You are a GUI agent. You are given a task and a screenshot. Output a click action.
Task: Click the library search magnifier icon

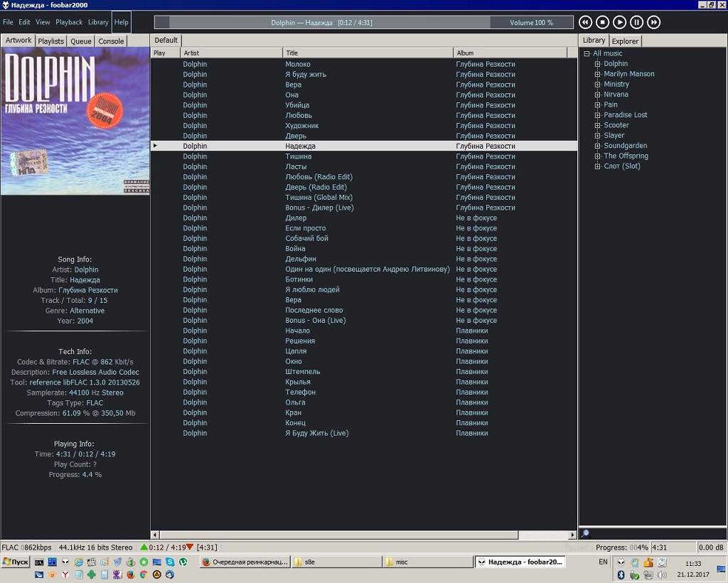[585, 534]
